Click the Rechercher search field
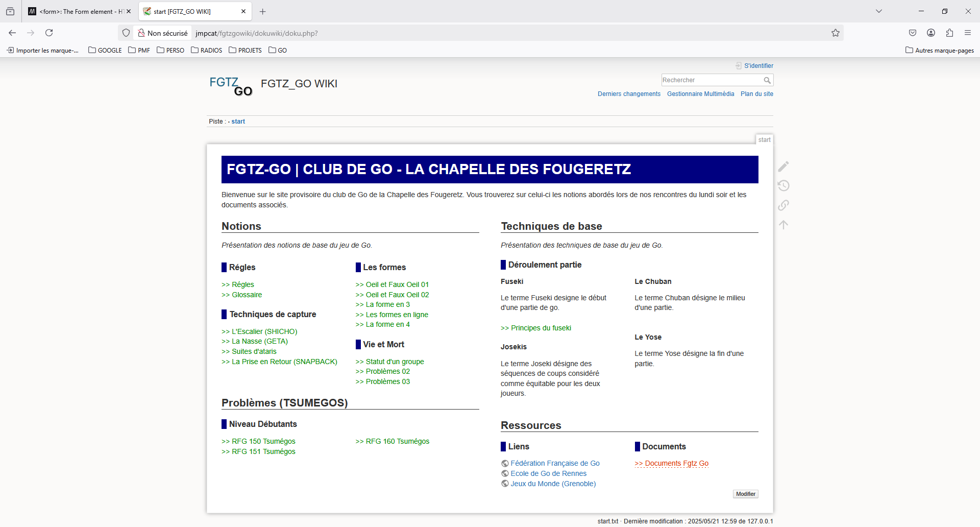 [x=711, y=80]
